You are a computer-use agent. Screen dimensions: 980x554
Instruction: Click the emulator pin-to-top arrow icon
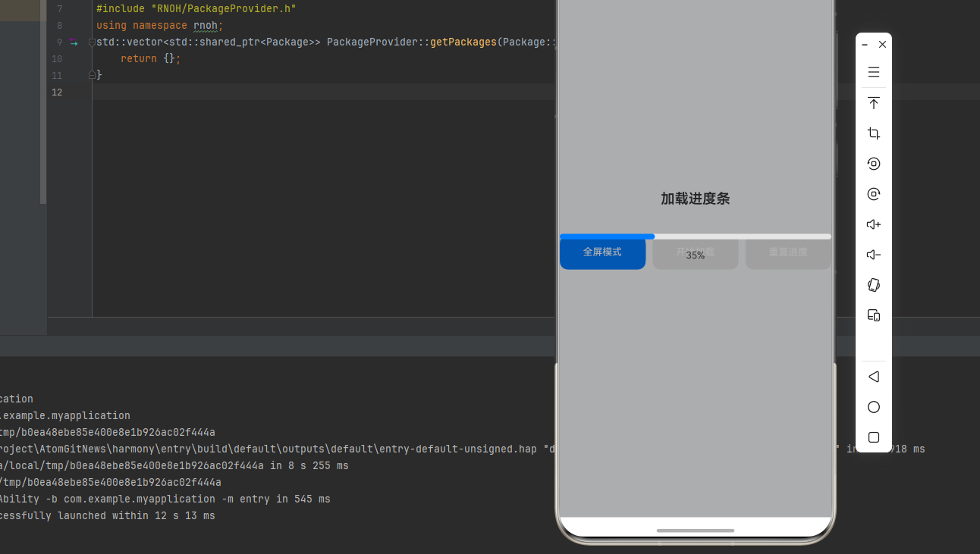click(874, 103)
